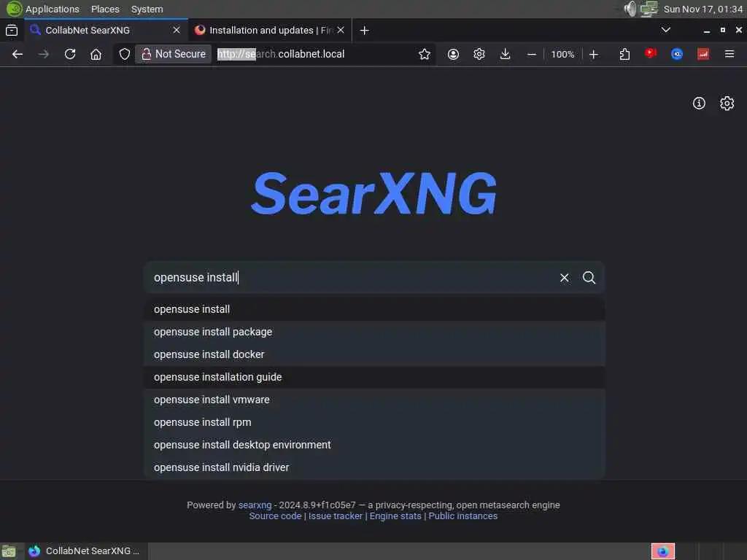
Task: Go back using the back arrow
Action: coord(18,54)
